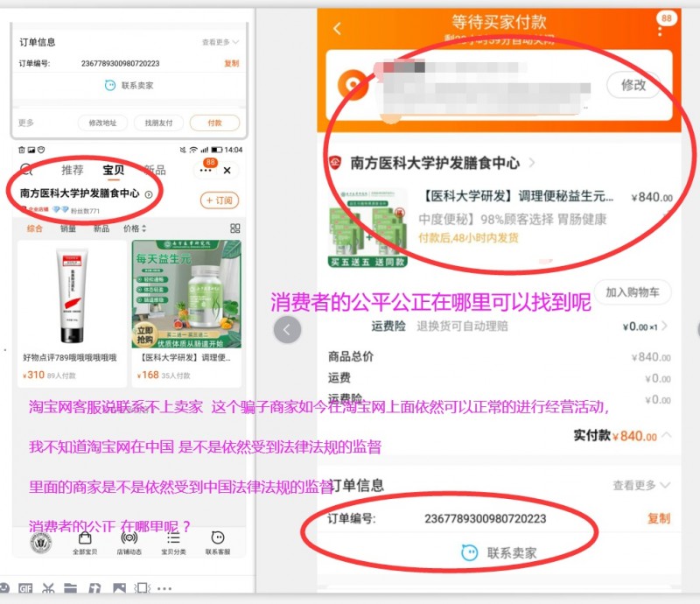Select the 新品 sort option beside 销量

101,228
